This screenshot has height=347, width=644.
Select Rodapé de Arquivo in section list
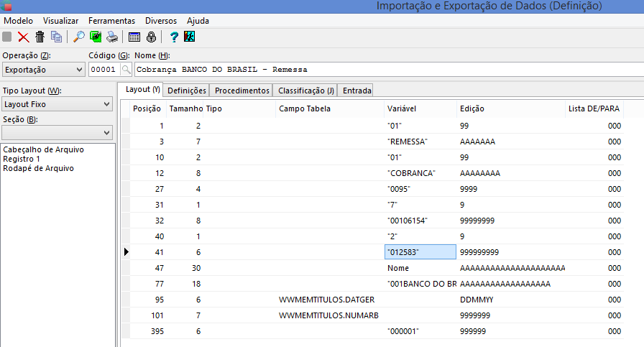(37, 168)
